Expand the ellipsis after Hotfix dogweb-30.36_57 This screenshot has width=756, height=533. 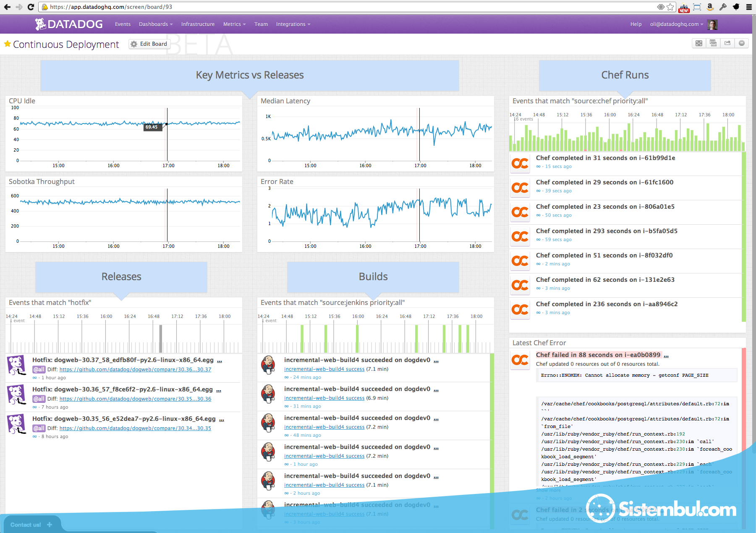click(218, 390)
